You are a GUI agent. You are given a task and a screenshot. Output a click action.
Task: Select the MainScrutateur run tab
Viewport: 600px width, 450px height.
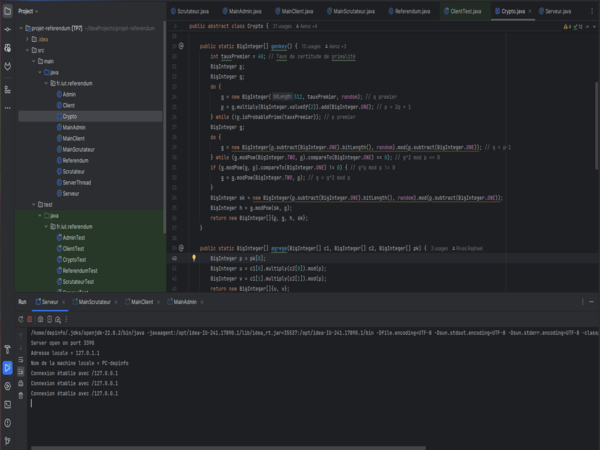94,301
